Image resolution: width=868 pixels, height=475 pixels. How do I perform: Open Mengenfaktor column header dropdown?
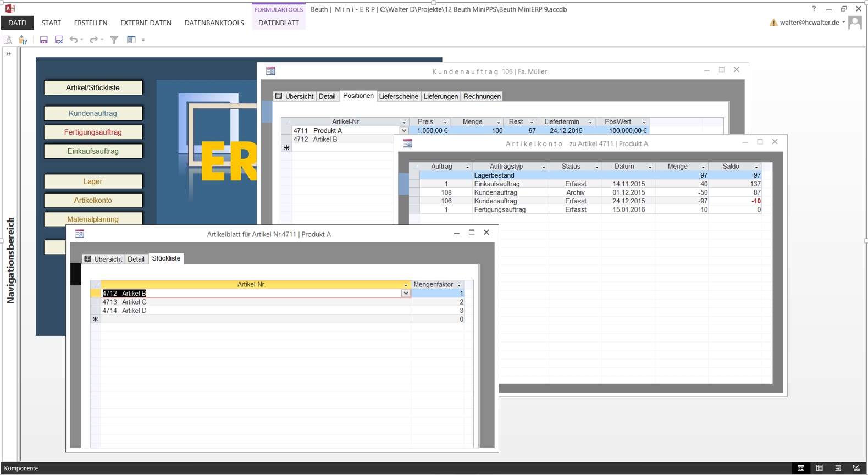(459, 285)
